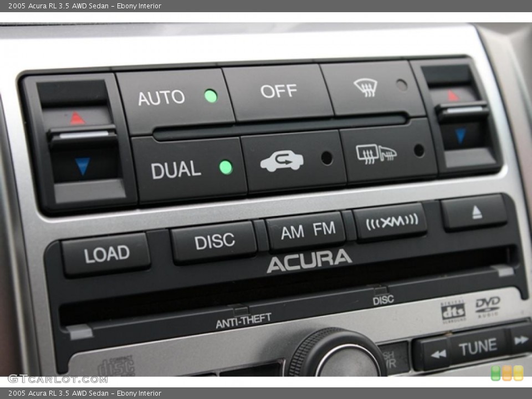Click bottom caption '2005 Acura RL 3.5 AWD Sedan'
This screenshot has width=532, height=399.
(x=58, y=393)
